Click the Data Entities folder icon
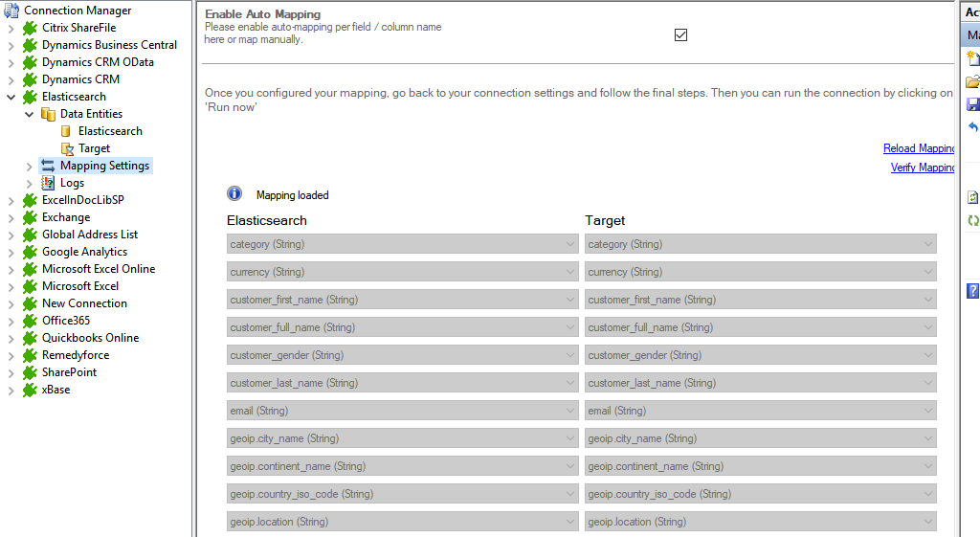The image size is (980, 537). [48, 114]
